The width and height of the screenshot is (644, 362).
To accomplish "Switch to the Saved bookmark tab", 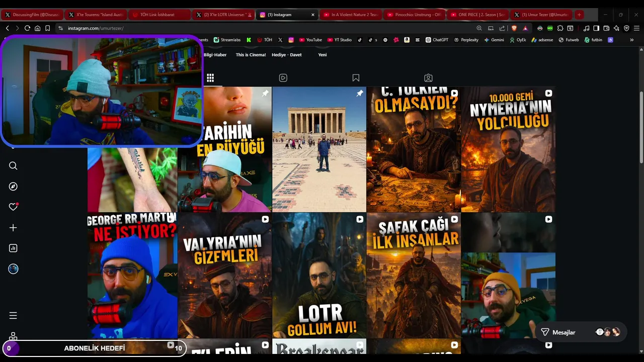I will (356, 78).
